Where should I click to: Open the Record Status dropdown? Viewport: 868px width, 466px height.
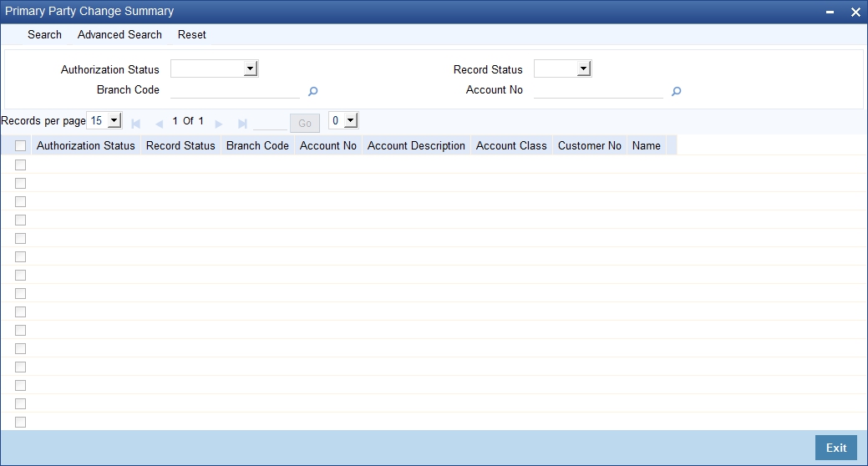coord(562,68)
